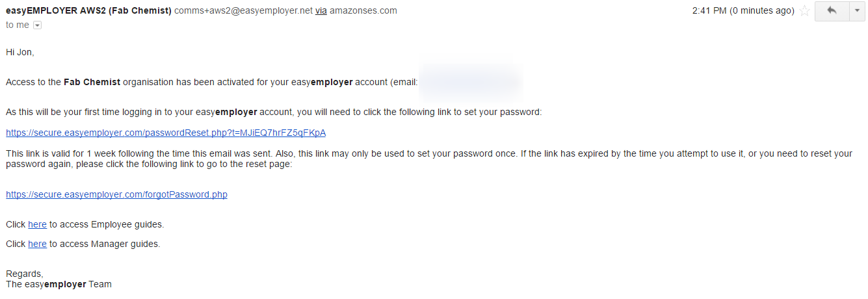The image size is (868, 299).
Task: Click the 'link is valid for 1 week' paragraph
Action: click(429, 159)
